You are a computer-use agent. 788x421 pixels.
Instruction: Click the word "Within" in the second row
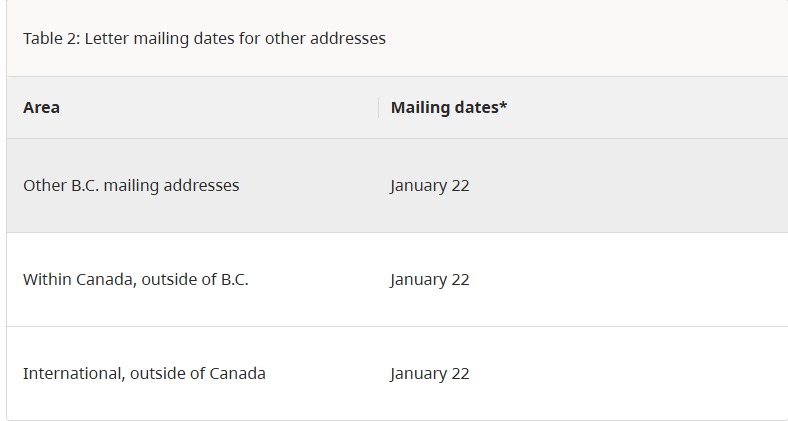pos(47,280)
